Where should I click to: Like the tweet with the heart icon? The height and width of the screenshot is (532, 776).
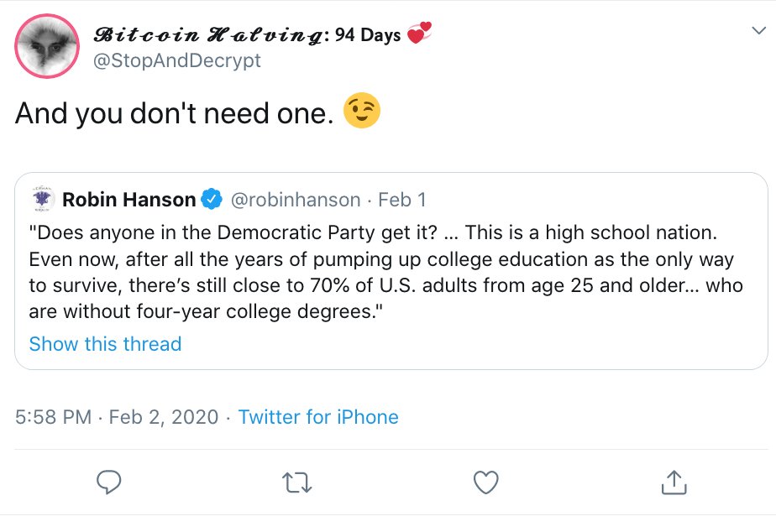tap(486, 482)
